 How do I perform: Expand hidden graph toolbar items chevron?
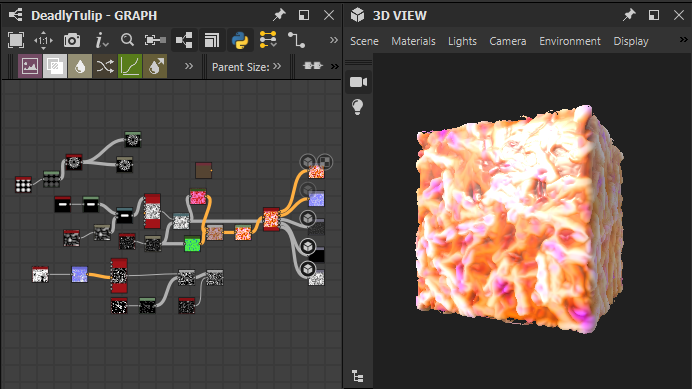(334, 40)
